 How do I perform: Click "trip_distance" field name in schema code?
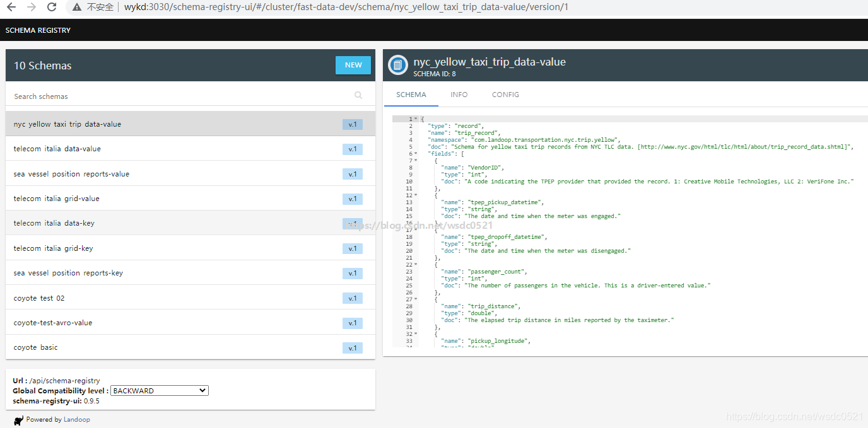point(493,306)
